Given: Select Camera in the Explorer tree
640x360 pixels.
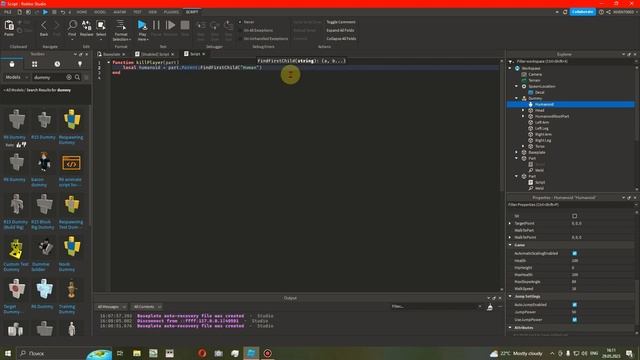Looking at the screenshot, I should pyautogui.click(x=535, y=74).
